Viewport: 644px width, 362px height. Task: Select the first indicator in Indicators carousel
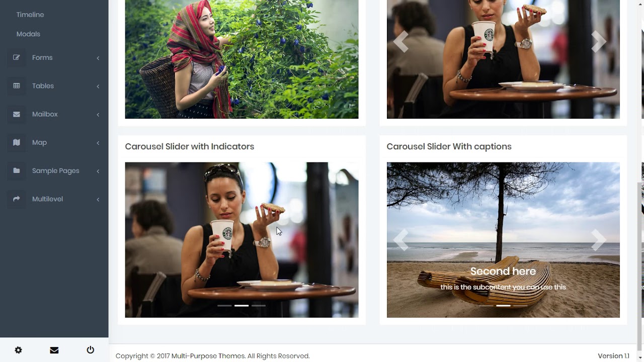(x=224, y=305)
